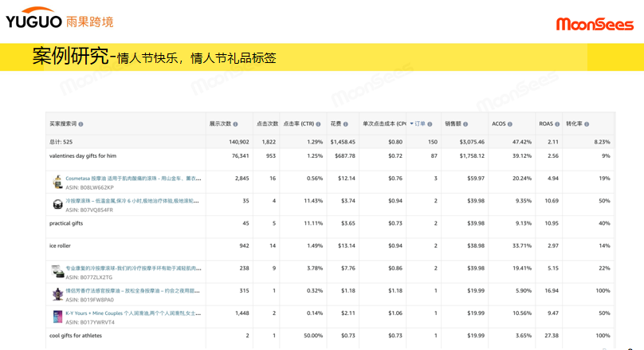Click the info icon beside 买家搜索词 header
The image size is (644, 350).
(80, 124)
